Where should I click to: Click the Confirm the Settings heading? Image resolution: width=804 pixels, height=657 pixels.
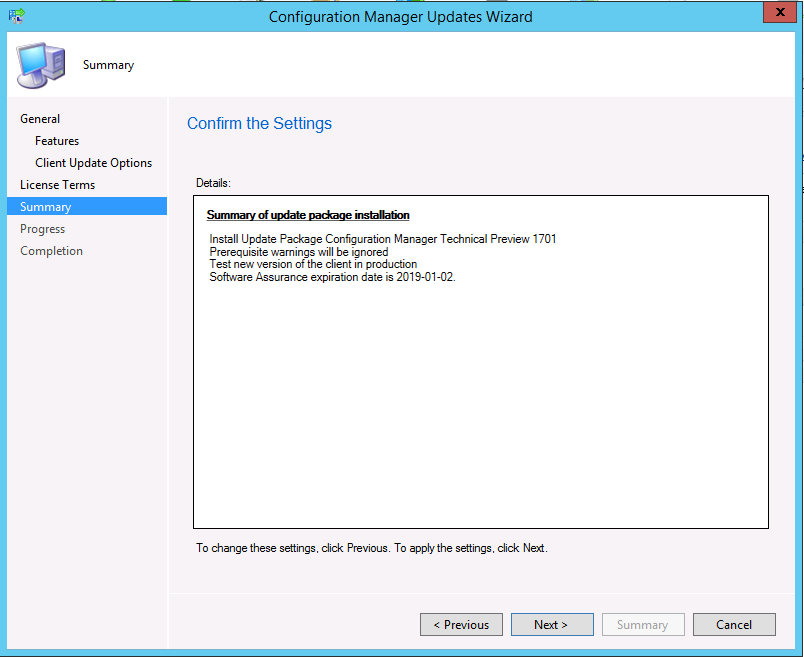pos(259,124)
